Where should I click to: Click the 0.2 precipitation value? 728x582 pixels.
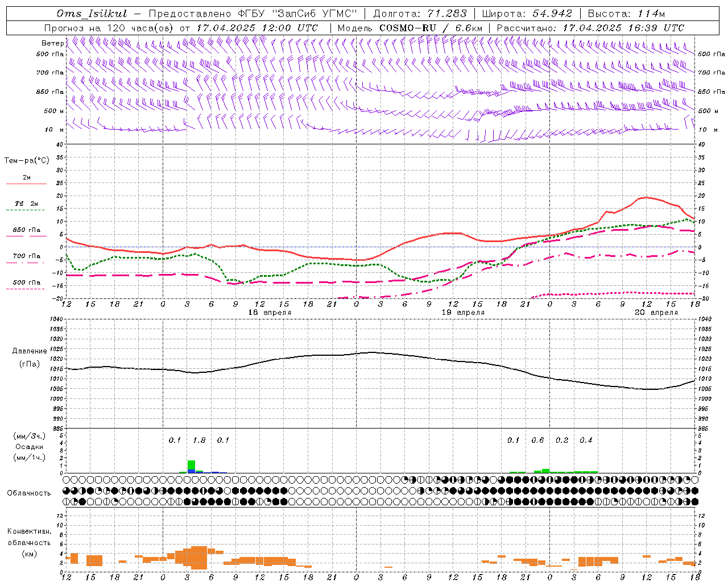562,440
